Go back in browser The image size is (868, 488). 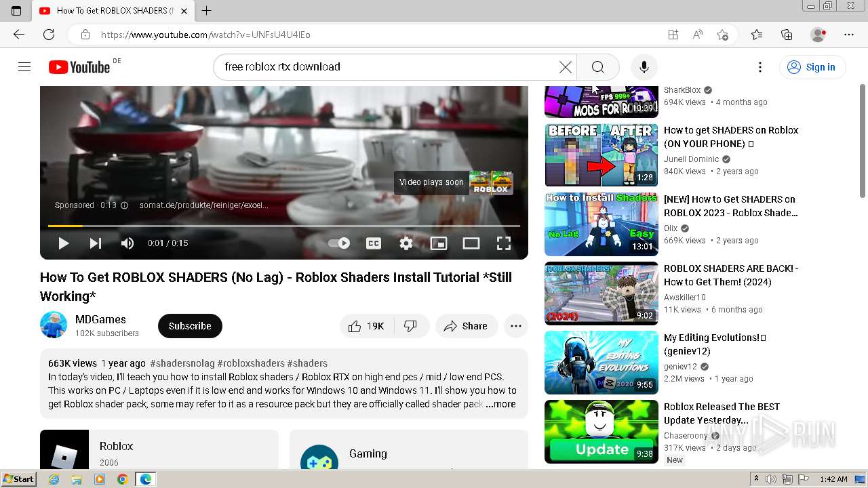pyautogui.click(x=18, y=35)
